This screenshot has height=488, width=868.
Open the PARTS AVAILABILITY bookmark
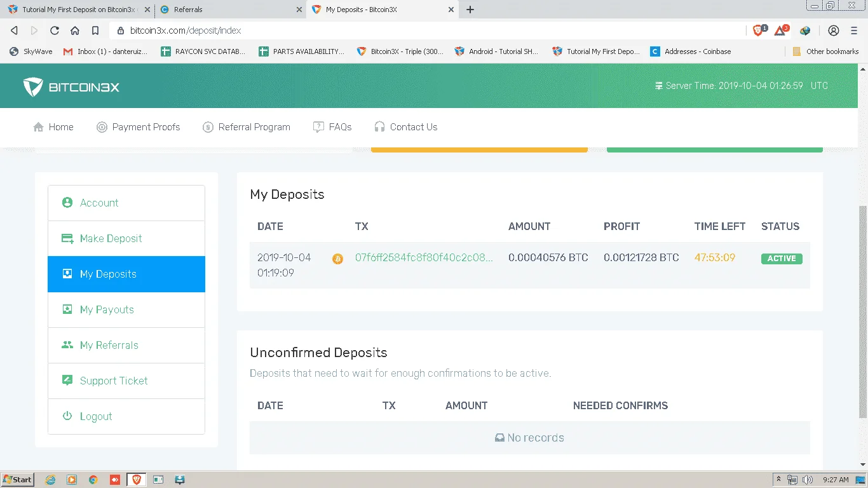[x=302, y=51]
